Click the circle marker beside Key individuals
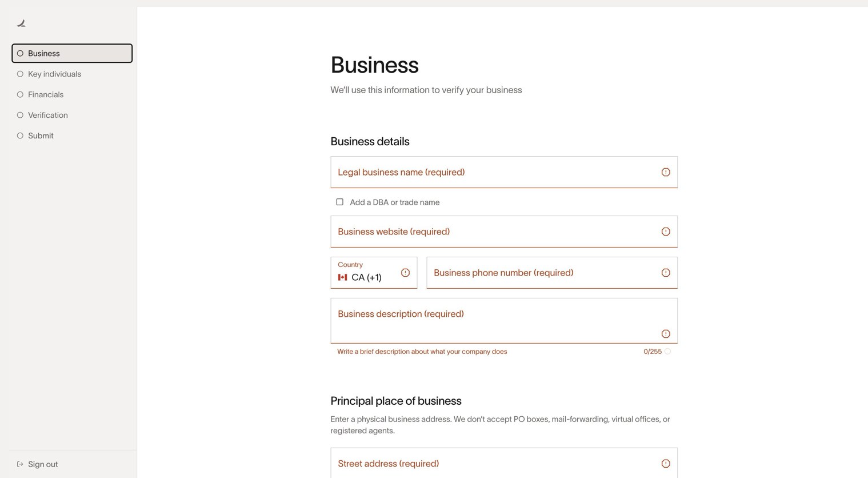868x478 pixels. (x=20, y=74)
